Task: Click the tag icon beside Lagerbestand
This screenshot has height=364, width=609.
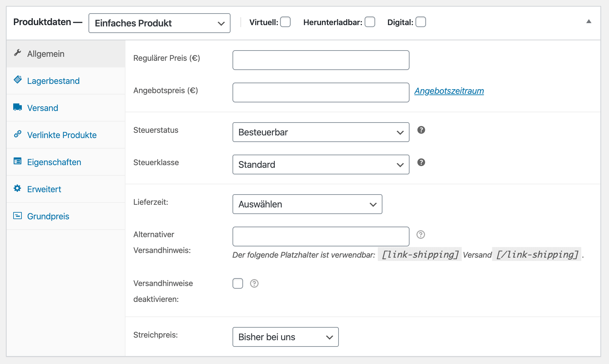Action: tap(18, 80)
